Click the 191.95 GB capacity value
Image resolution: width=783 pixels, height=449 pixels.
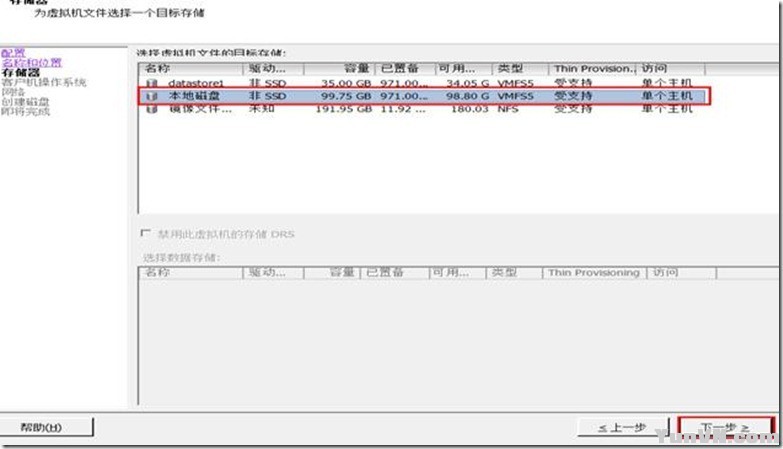tap(344, 108)
